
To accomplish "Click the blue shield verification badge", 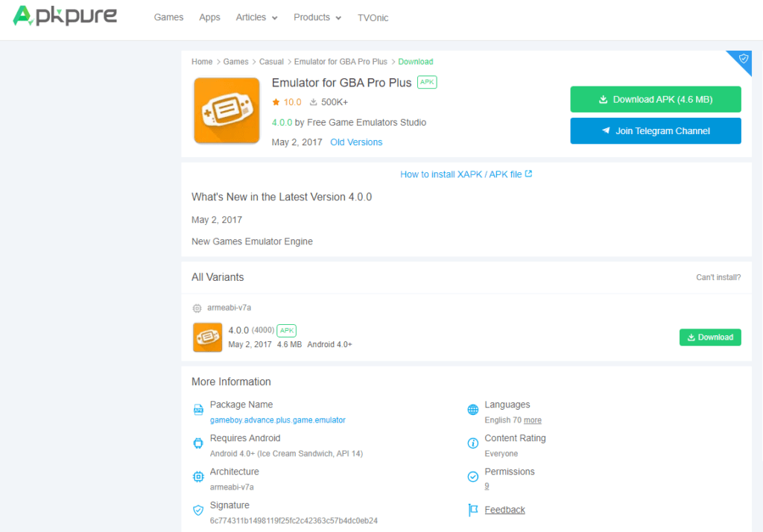I will [x=743, y=59].
